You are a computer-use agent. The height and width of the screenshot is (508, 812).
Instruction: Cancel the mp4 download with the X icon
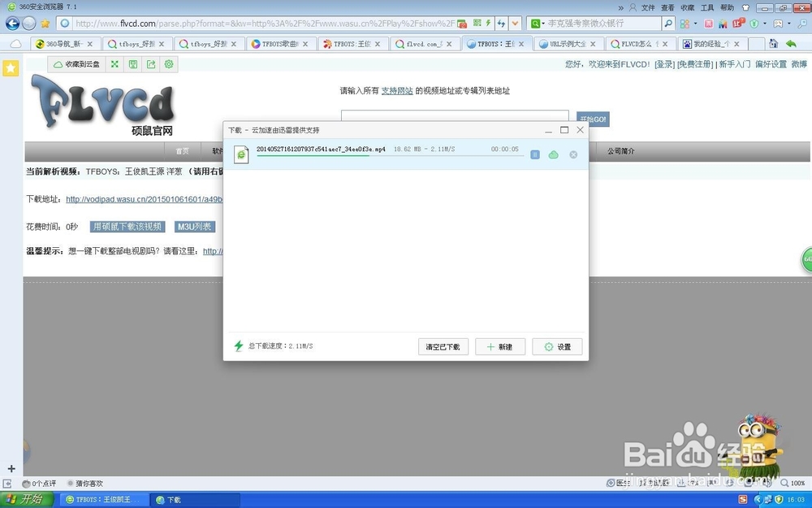click(x=573, y=154)
